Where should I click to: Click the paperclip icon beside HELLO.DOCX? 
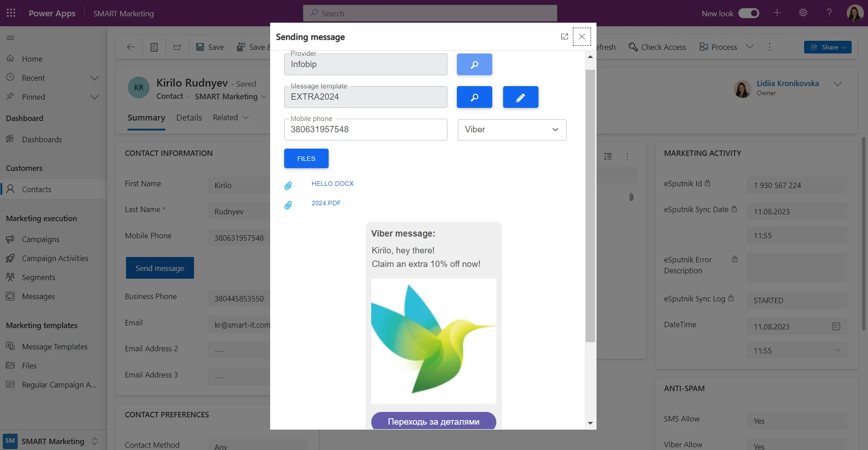click(x=288, y=185)
